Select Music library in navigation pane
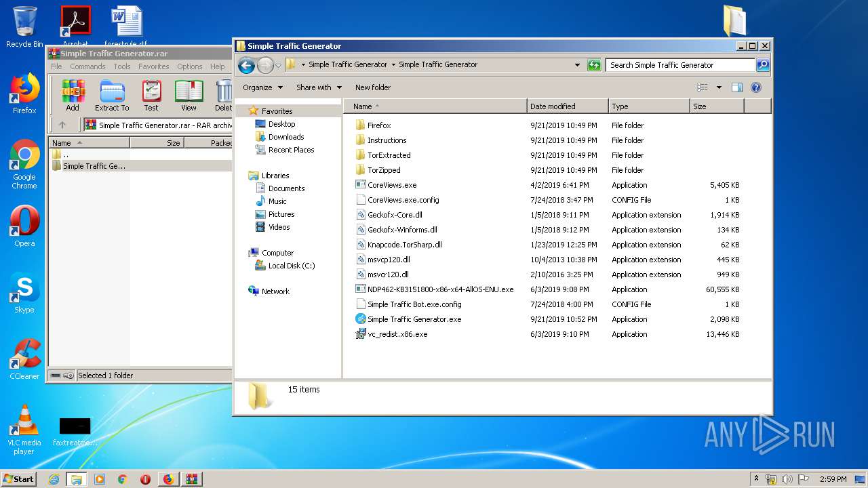 [x=277, y=201]
